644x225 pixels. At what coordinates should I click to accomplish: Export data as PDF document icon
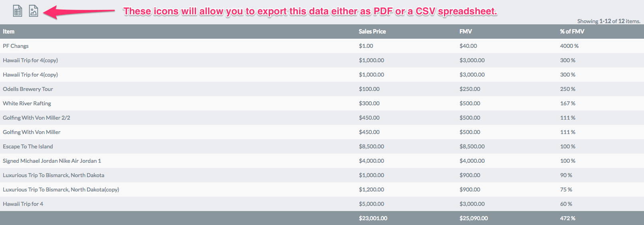34,11
